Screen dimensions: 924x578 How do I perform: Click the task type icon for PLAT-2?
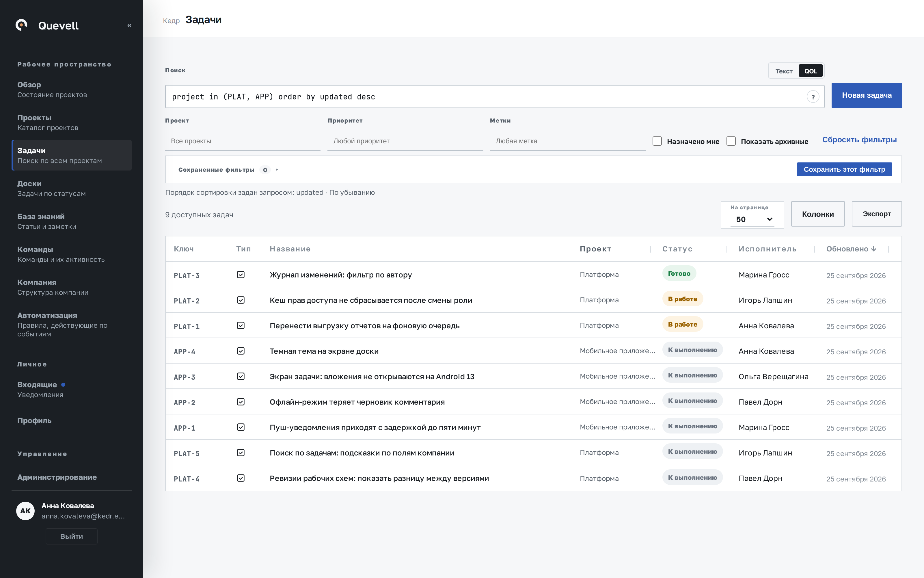click(x=241, y=300)
